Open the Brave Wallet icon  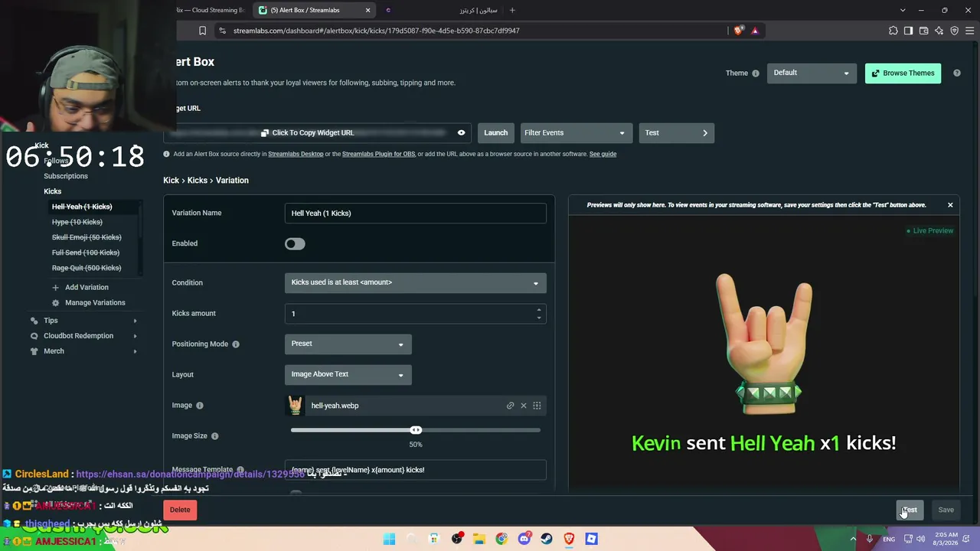pyautogui.click(x=924, y=31)
